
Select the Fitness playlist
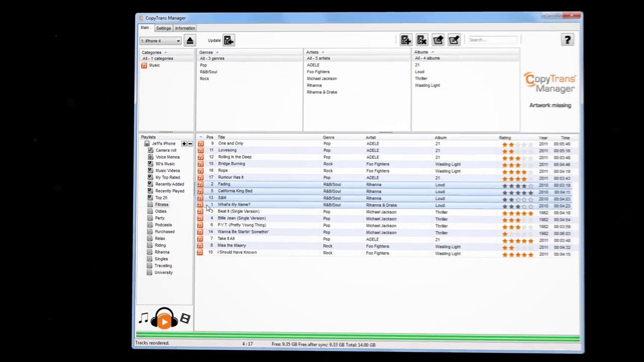point(162,205)
